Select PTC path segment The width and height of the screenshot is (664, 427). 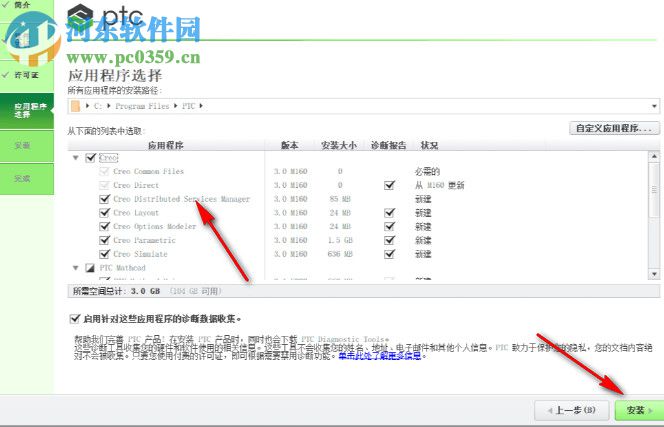188,106
